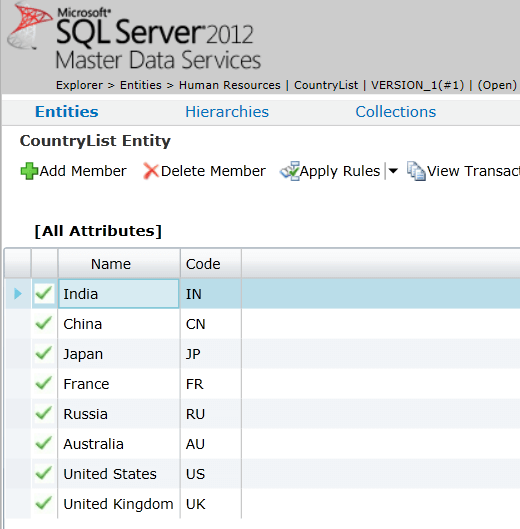Screen dimensions: 520x529
Task: Click the validation checkmark for India row
Action: 44,294
